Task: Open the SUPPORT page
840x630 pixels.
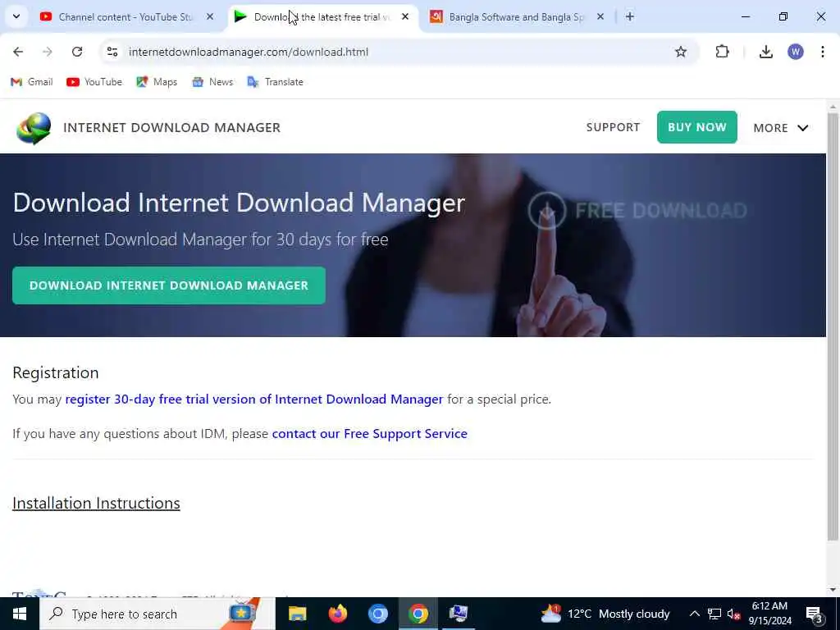Action: tap(613, 127)
